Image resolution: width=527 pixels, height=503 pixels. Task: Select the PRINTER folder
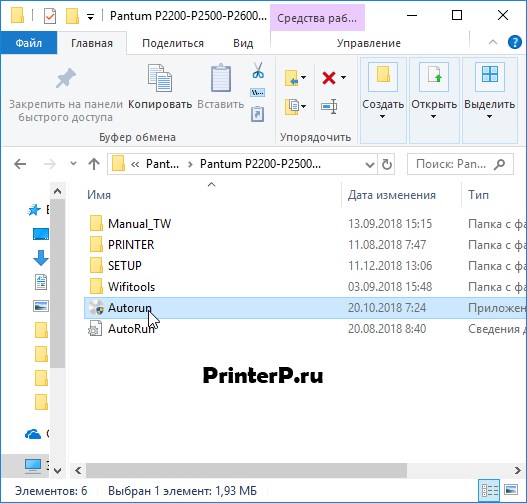point(305,245)
